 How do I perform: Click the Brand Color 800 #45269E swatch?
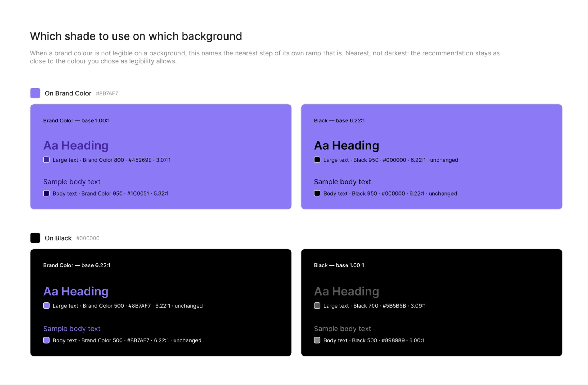[46, 160]
